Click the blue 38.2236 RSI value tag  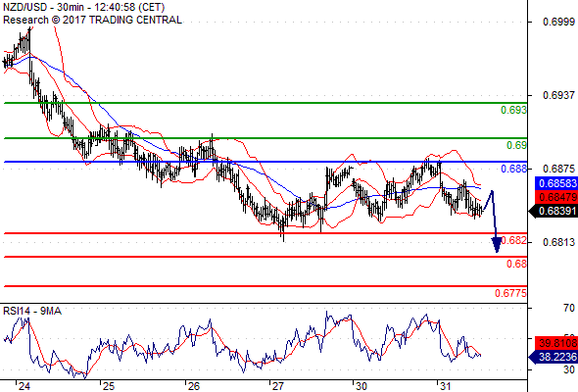(x=554, y=357)
